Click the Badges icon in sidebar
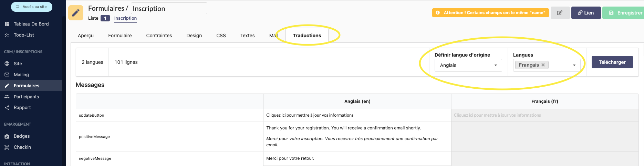This screenshot has width=644, height=166. (7, 136)
